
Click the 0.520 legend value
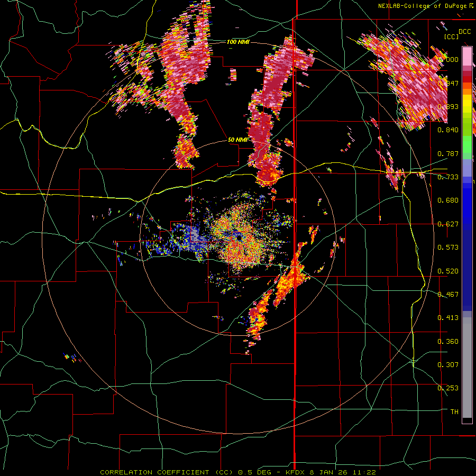pos(448,271)
